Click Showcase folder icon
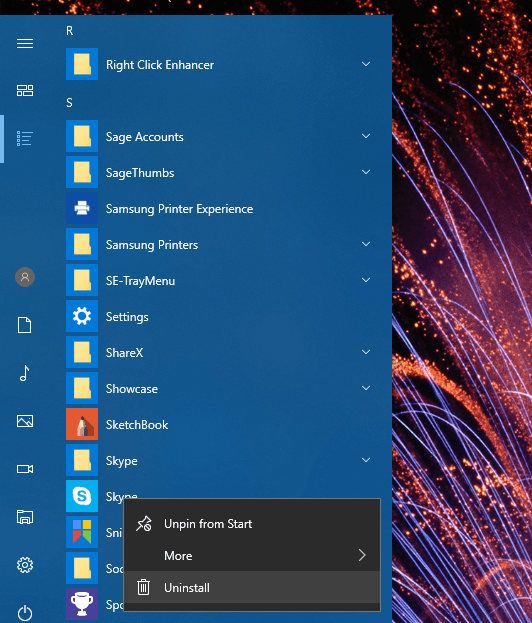The width and height of the screenshot is (532, 623). [x=82, y=388]
